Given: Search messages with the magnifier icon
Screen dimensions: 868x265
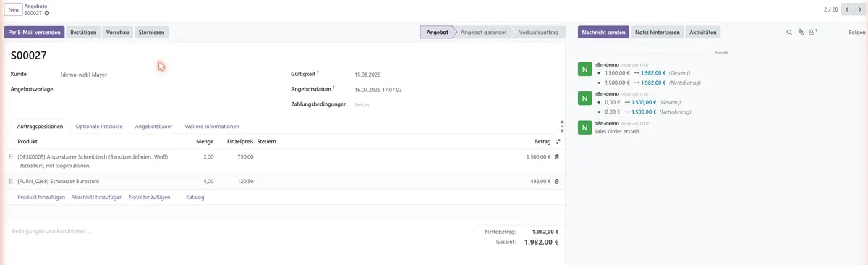Looking at the screenshot, I should point(789,32).
